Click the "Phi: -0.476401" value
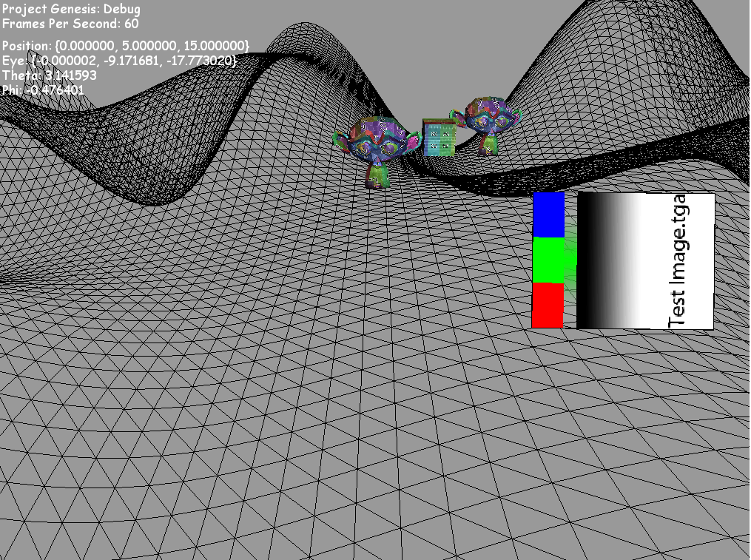Viewport: 751px width, 560px height. click(x=43, y=90)
